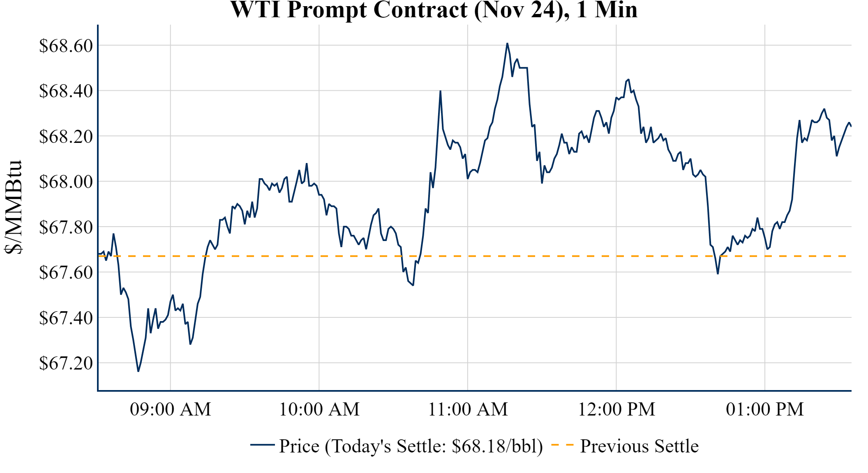This screenshot has width=868, height=473.
Task: Click the $68.60 y-axis tick label
Action: (x=66, y=46)
